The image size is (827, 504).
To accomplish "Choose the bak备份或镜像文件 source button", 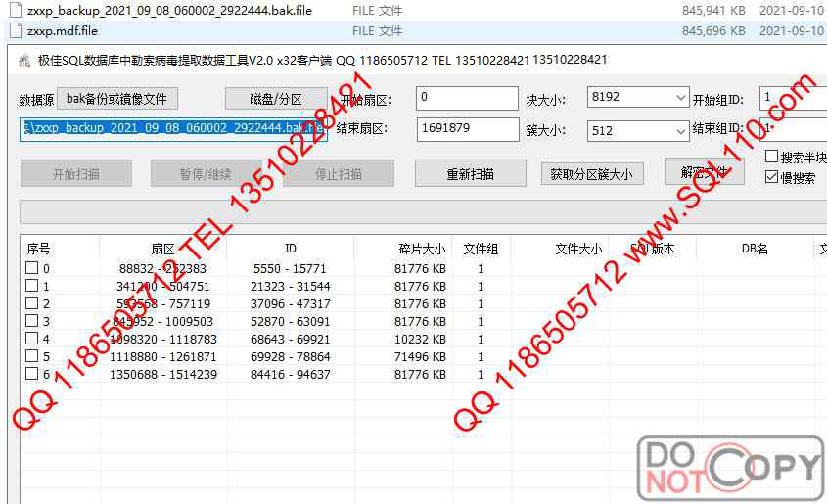I will click(x=117, y=98).
